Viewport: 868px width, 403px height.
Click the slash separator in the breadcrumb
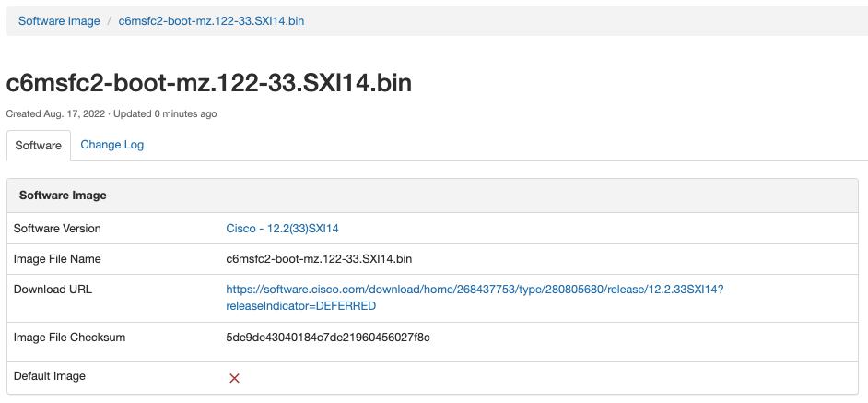[110, 20]
